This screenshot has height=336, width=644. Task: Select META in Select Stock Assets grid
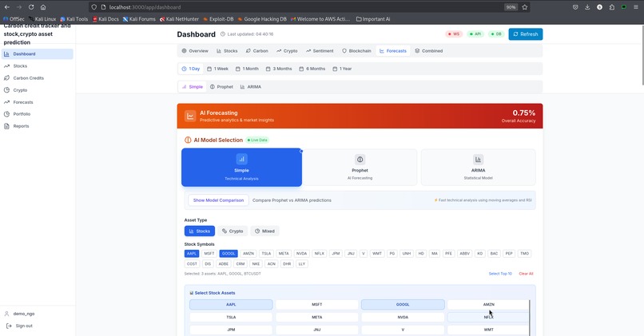(x=316, y=317)
